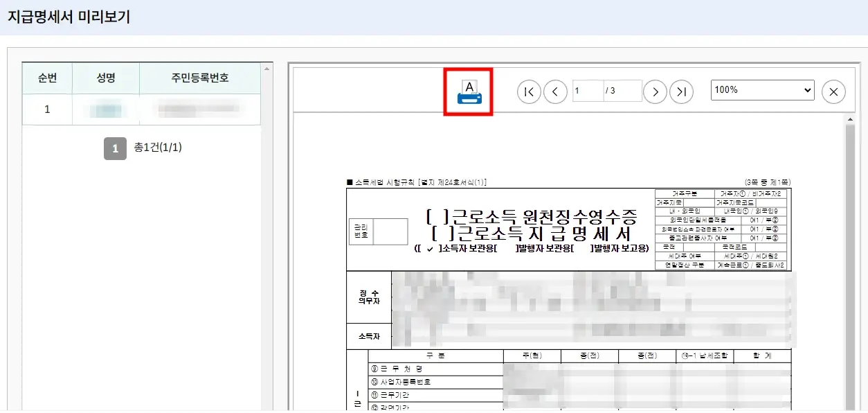Expand the zoom selector's chevron arrow
This screenshot has width=868, height=413.
[808, 90]
